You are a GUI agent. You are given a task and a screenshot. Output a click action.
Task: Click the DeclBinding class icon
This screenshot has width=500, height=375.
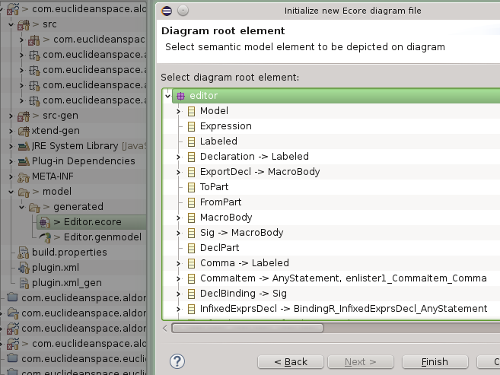click(191, 294)
